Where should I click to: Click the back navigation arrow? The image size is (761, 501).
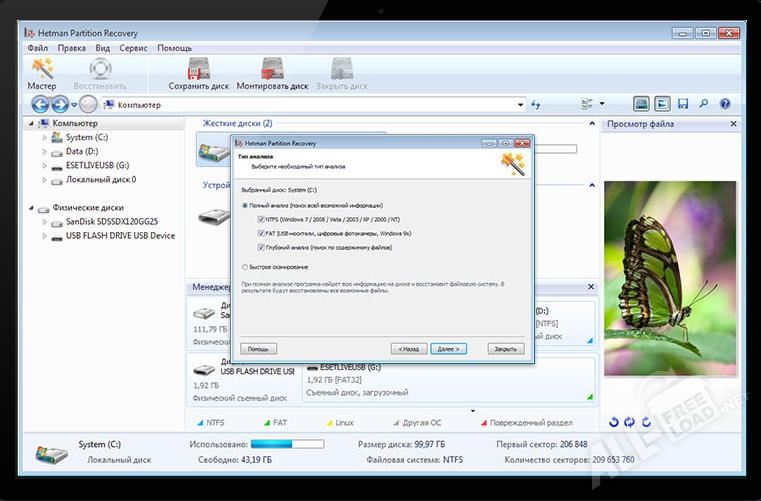[41, 105]
